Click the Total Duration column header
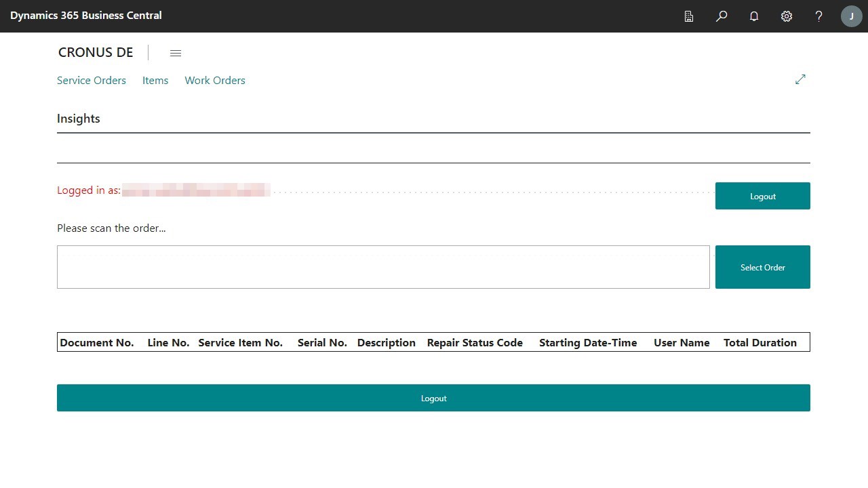This screenshot has height=488, width=868. [x=759, y=342]
